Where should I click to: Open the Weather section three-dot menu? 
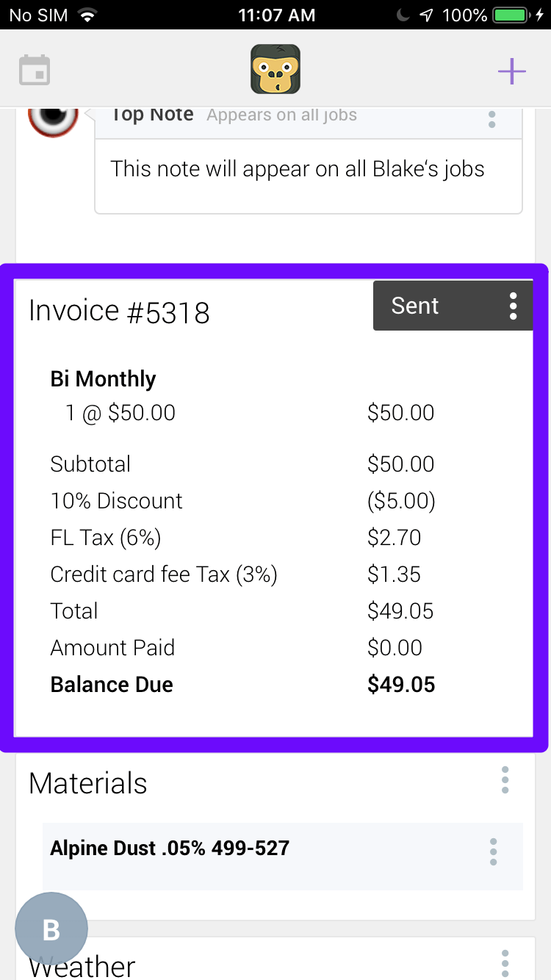click(505, 963)
